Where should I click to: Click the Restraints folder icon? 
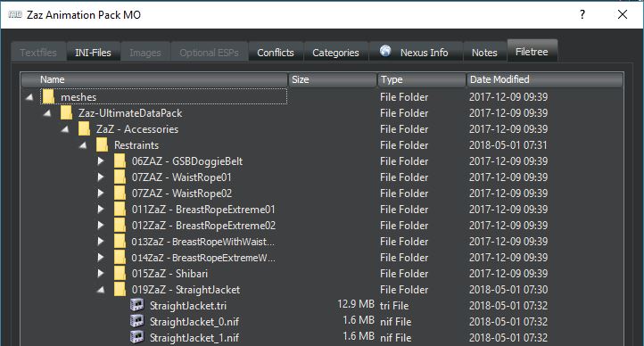pos(102,144)
